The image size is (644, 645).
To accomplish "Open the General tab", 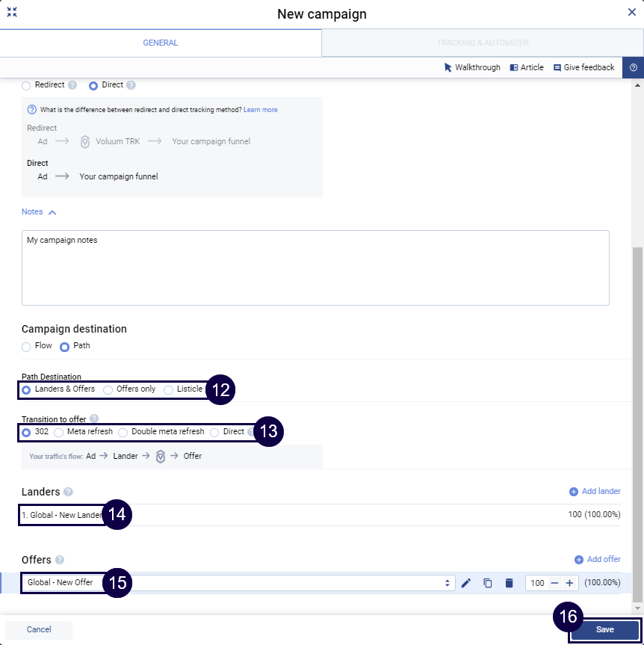I will click(161, 43).
